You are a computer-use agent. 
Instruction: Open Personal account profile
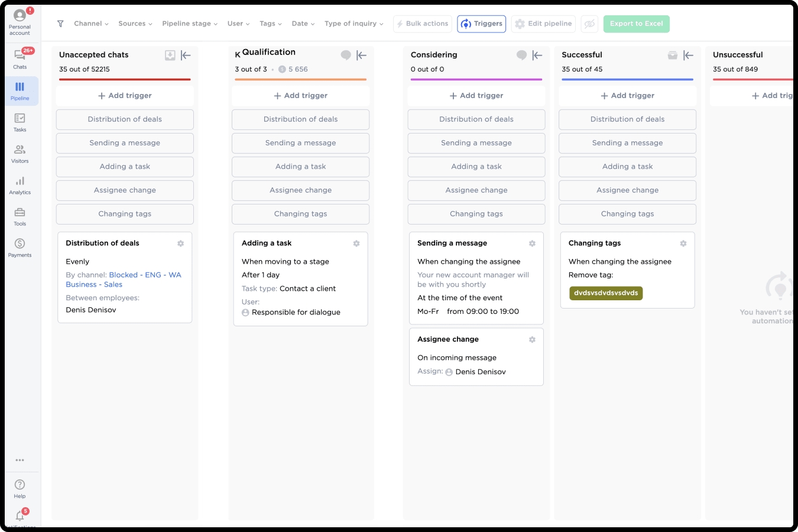pos(20,22)
